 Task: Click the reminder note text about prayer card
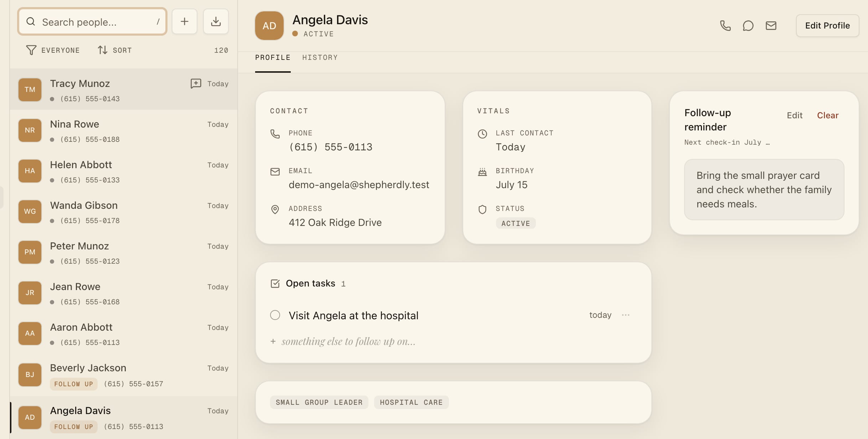pyautogui.click(x=764, y=190)
